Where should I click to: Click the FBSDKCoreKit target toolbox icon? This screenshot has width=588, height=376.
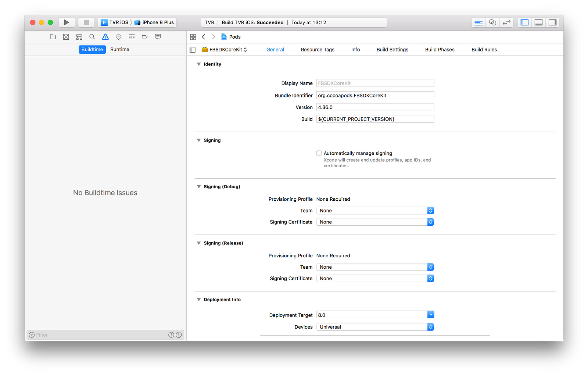tap(205, 50)
